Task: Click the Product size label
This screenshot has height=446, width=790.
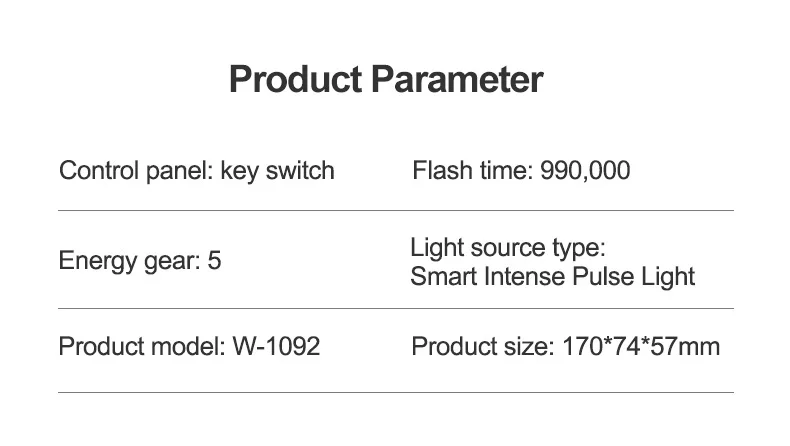Action: 483,347
